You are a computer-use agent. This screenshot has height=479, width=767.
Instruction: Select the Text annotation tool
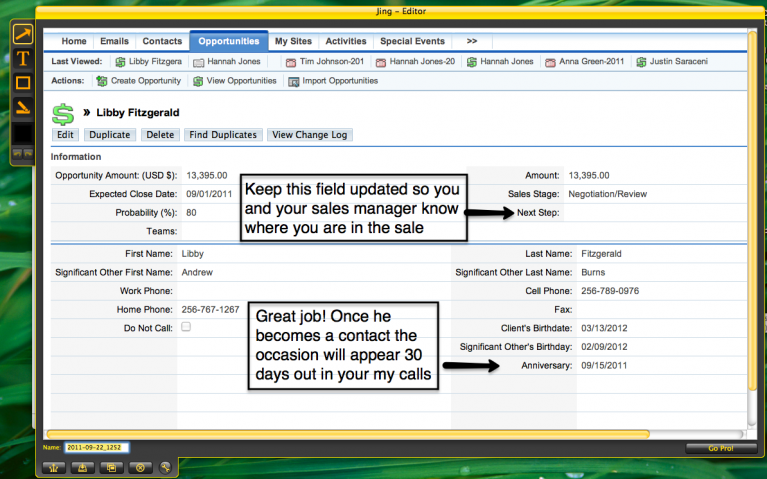23,59
